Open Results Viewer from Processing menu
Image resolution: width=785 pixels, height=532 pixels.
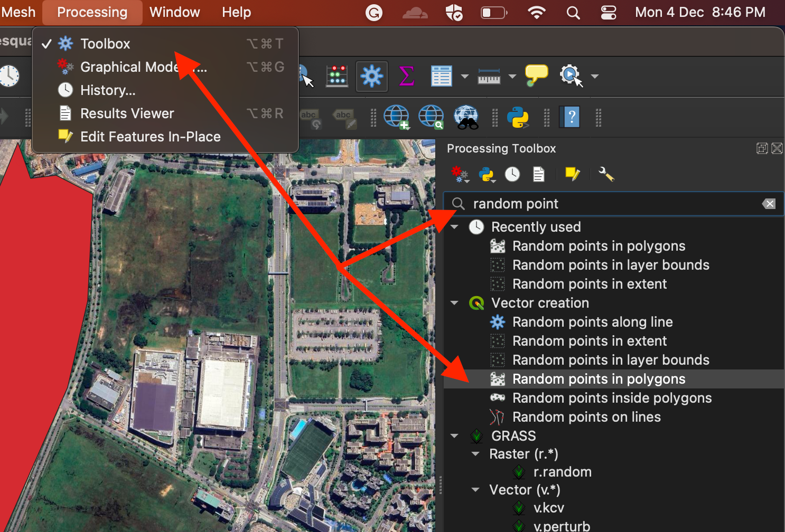165,113
